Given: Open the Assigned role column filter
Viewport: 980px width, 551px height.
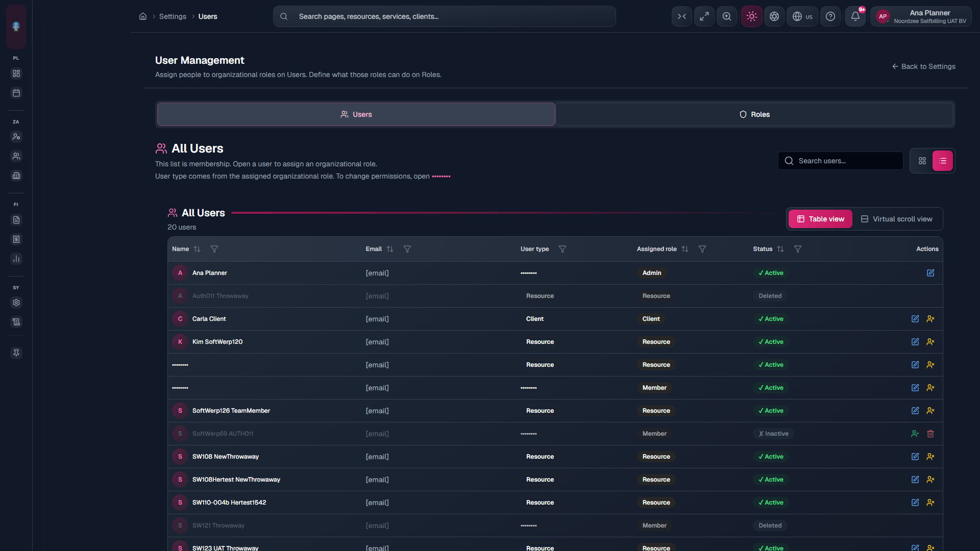Looking at the screenshot, I should point(702,249).
